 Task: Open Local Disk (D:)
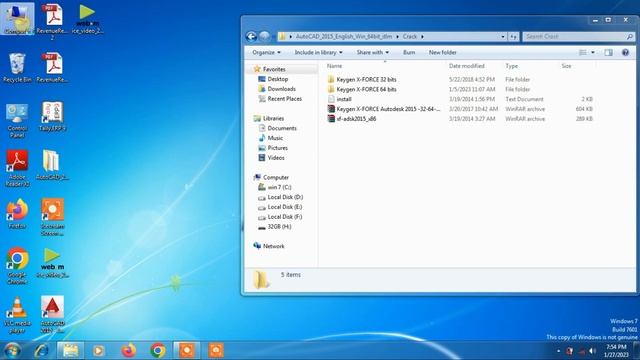pos(285,197)
